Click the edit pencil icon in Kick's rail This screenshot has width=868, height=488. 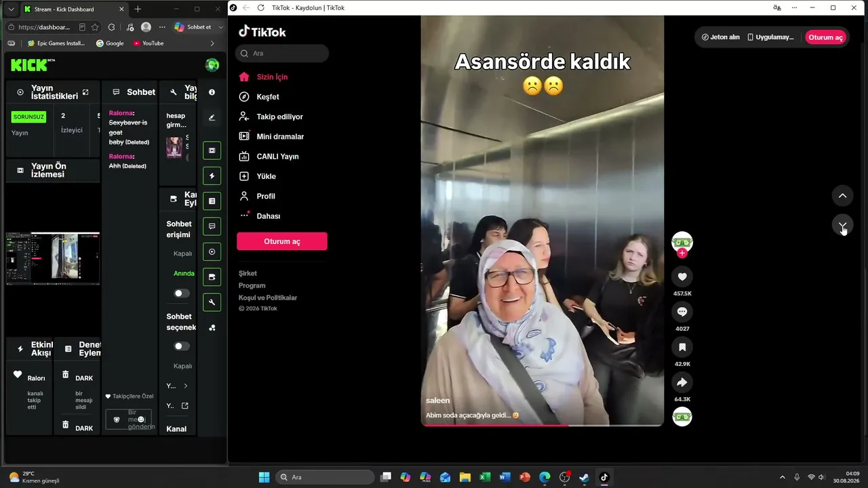coord(212,117)
